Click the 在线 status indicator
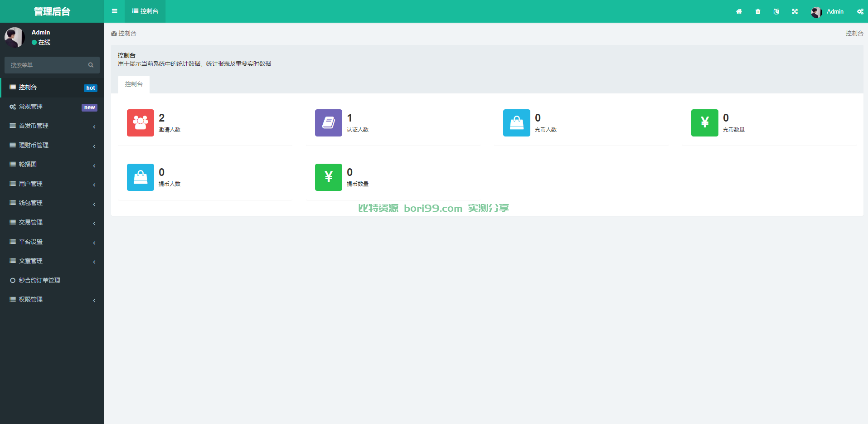Image resolution: width=868 pixels, height=424 pixels. pyautogui.click(x=41, y=42)
